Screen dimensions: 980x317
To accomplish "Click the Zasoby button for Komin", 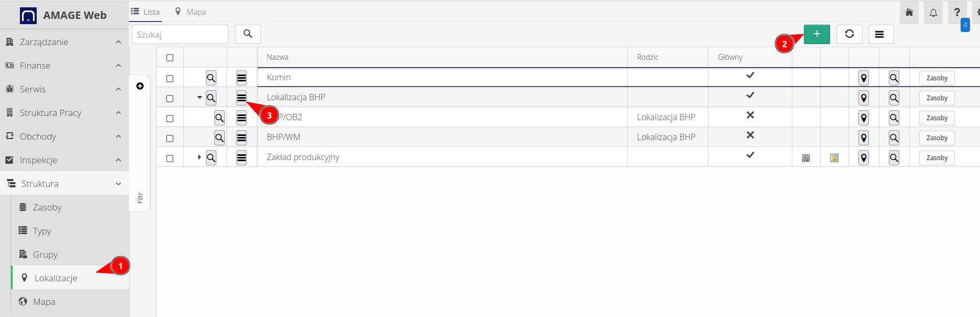I will tap(937, 78).
